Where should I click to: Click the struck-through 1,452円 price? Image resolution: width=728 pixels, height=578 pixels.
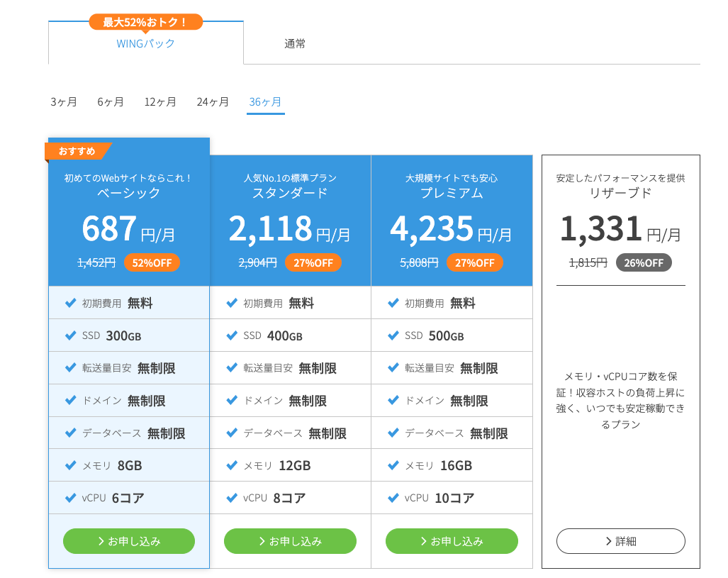tap(96, 263)
